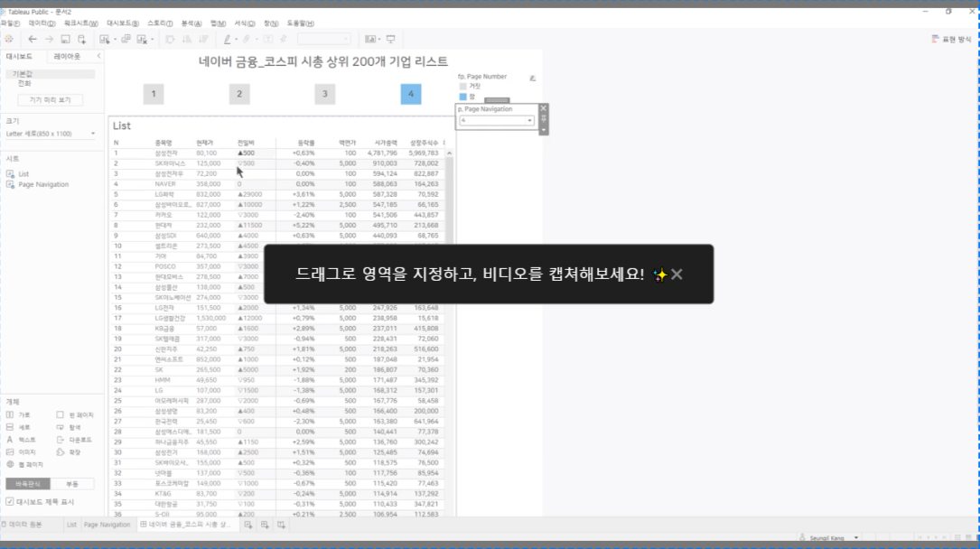Select the navigation (탐색) object
Viewport: 980px width, 549px height.
[x=69, y=427]
